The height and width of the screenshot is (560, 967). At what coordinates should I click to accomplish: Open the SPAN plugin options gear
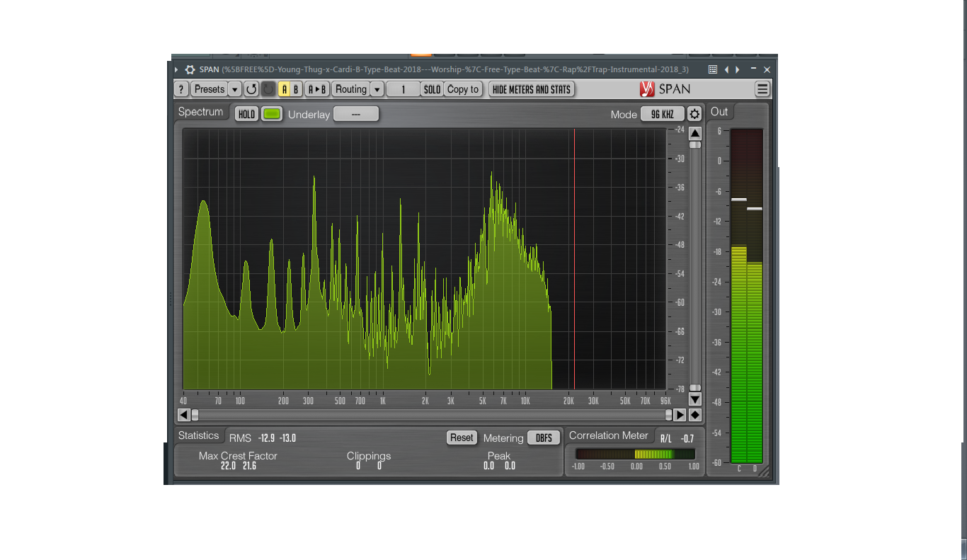click(190, 69)
